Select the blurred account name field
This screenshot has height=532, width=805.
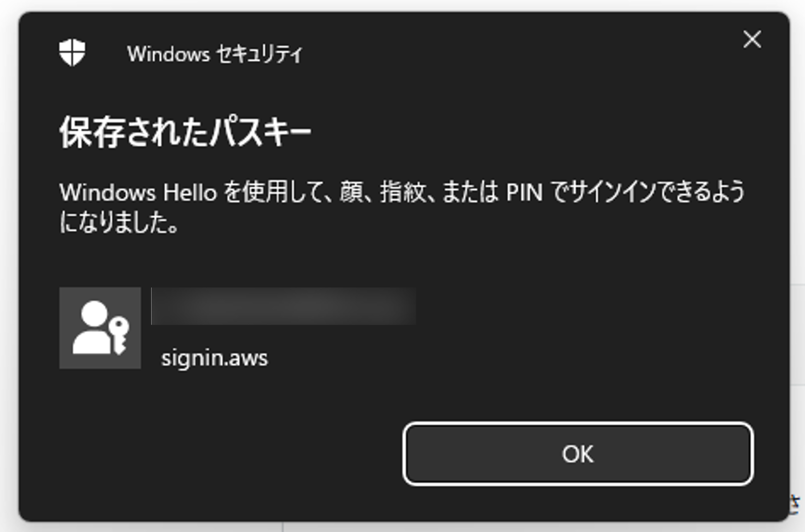283,306
